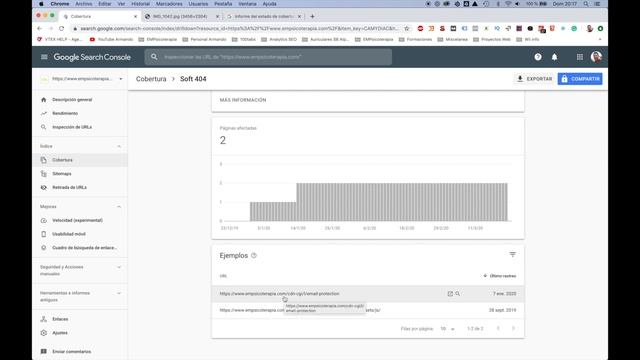Open Cuadro de búsqueda de enlaces

84,248
